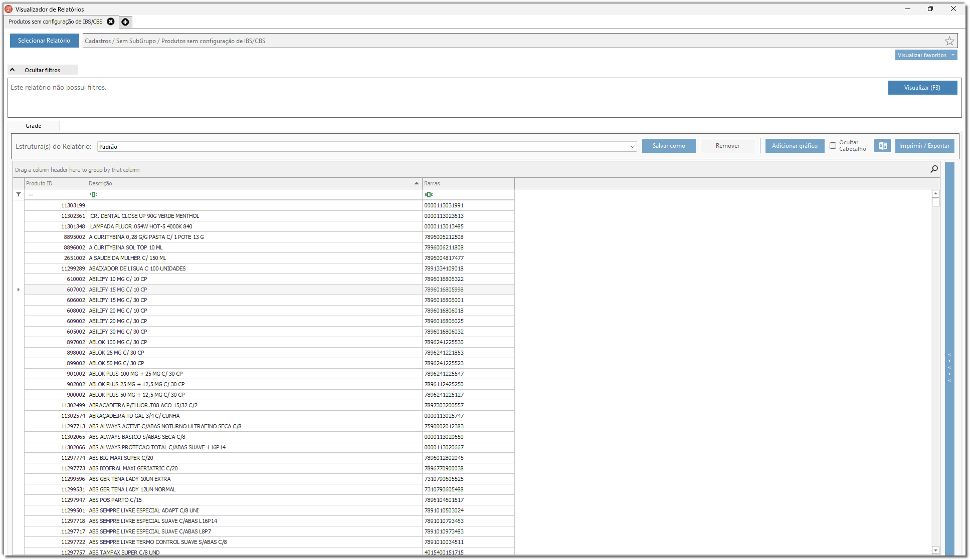Collapse filters with Ocultar filtros chevron
The image size is (970, 560).
(x=13, y=70)
